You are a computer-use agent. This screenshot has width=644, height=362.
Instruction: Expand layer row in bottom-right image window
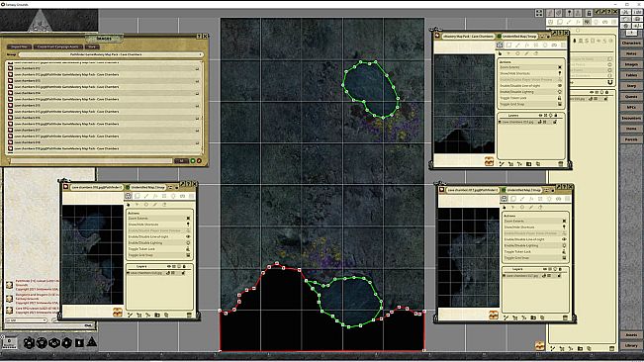point(505,275)
